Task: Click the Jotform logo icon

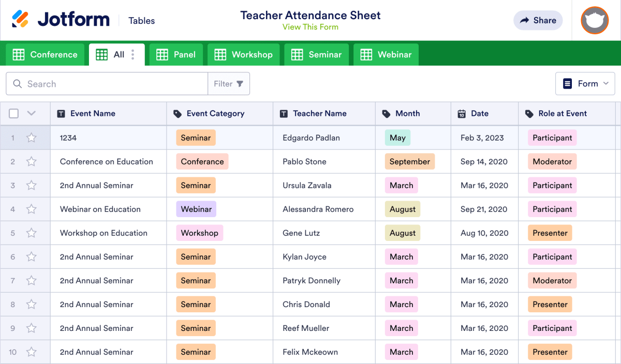Action: tap(22, 19)
